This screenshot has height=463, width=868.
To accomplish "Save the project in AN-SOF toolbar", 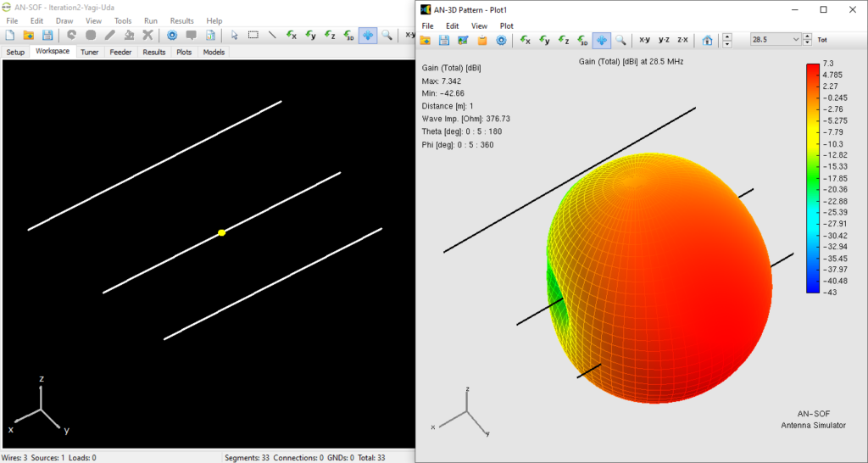I will click(47, 36).
